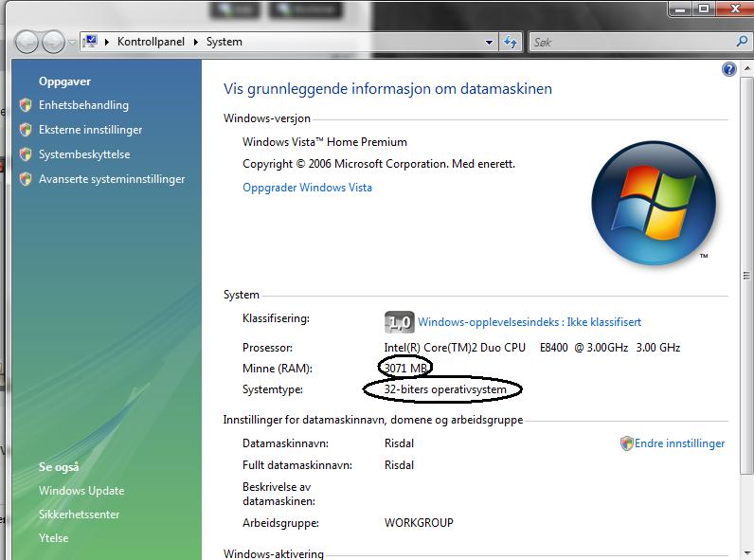The image size is (754, 560).
Task: Open Sikkerhetssenter under Se også
Action: 80,515
